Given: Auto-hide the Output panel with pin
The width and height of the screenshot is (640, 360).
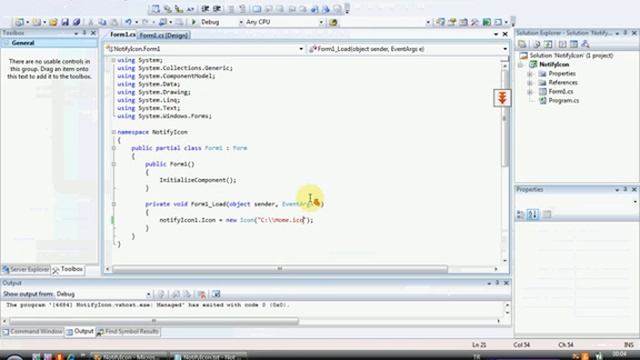Looking at the screenshot, I should (498, 283).
